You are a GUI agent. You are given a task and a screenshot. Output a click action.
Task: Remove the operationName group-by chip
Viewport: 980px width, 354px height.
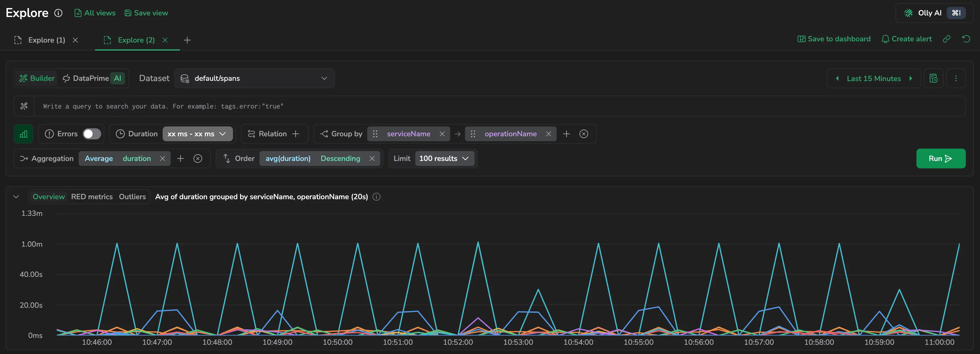coord(549,134)
